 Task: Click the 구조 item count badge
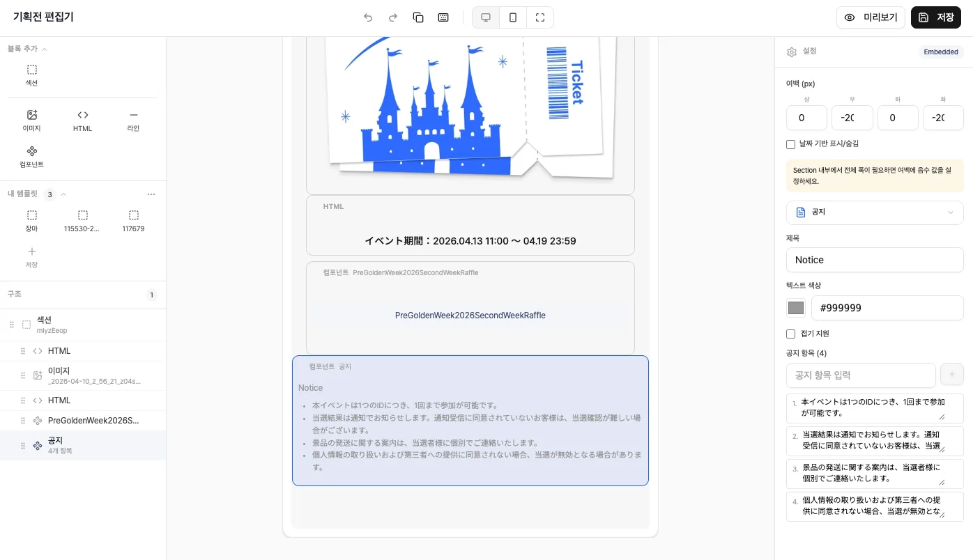click(151, 295)
